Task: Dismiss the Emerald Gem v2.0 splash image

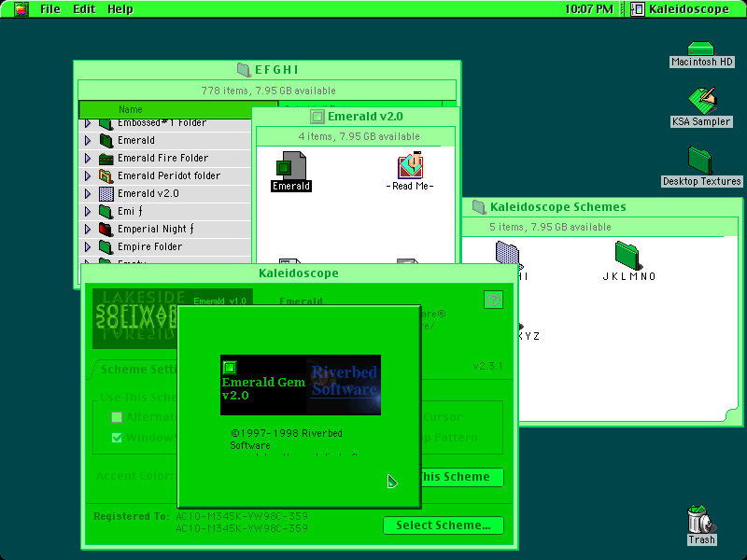Action: tap(300, 385)
